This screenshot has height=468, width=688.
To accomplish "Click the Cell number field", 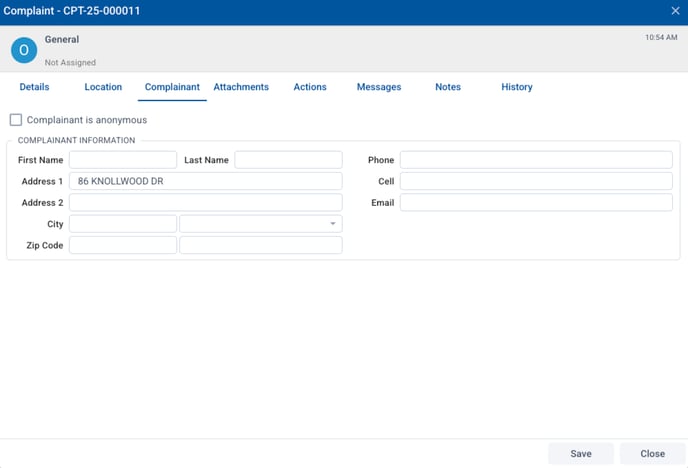I will coord(536,181).
